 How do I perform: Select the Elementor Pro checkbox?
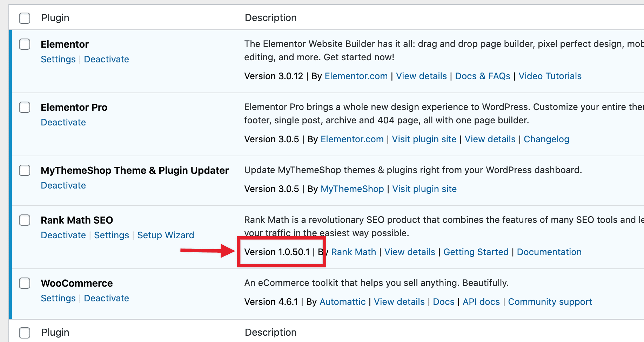pyautogui.click(x=25, y=108)
